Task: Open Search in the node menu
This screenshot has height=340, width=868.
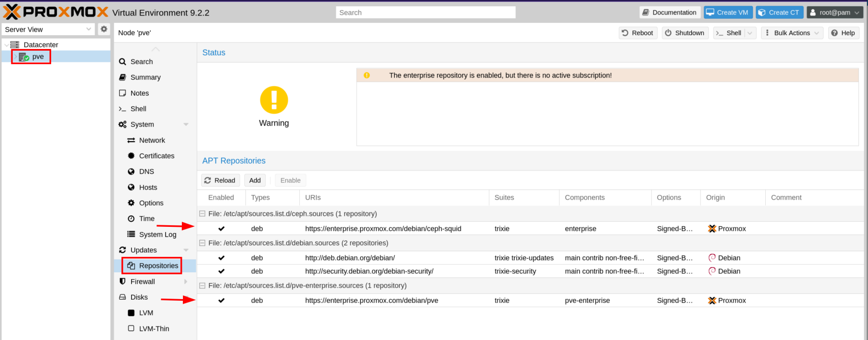Action: coord(141,61)
